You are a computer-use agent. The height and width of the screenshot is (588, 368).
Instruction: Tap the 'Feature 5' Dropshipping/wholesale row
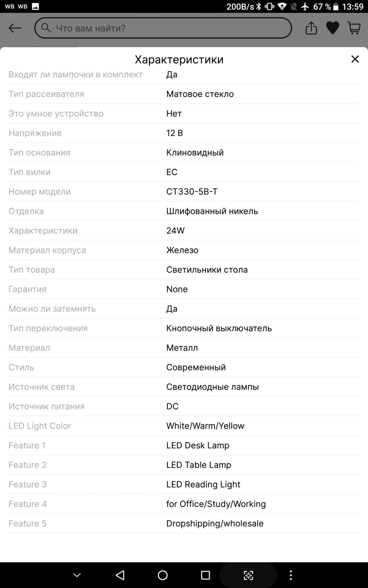pos(184,523)
